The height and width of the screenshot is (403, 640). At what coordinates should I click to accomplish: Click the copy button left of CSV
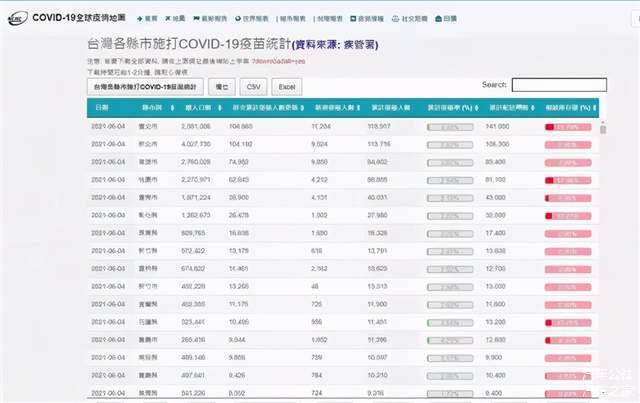point(222,87)
